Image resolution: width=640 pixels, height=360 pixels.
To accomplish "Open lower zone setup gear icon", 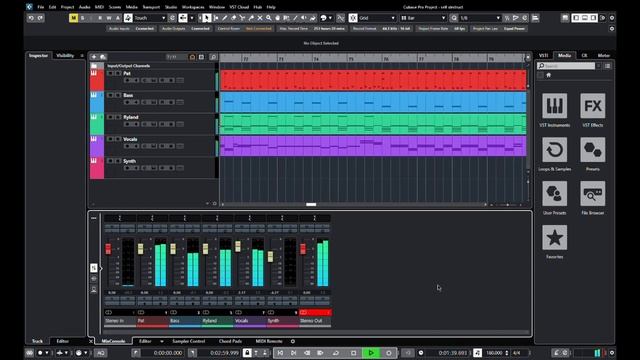I will [293, 341].
